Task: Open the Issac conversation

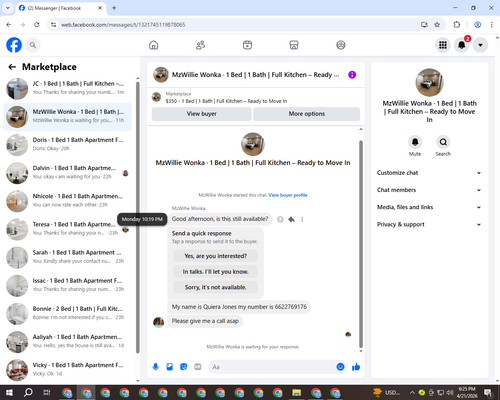Action: (67, 286)
